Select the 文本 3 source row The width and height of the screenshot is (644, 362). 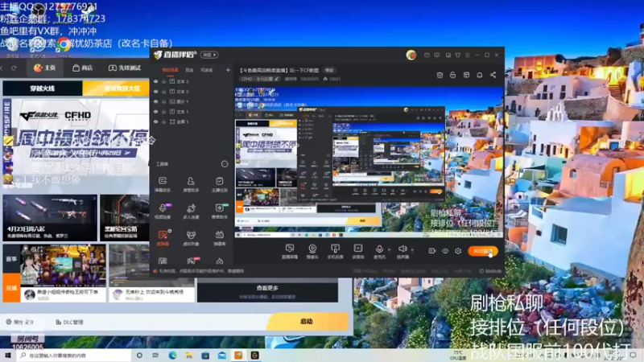(x=192, y=82)
